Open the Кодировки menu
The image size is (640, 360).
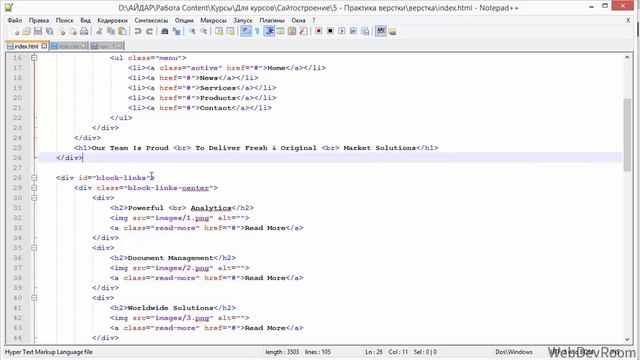click(x=112, y=20)
